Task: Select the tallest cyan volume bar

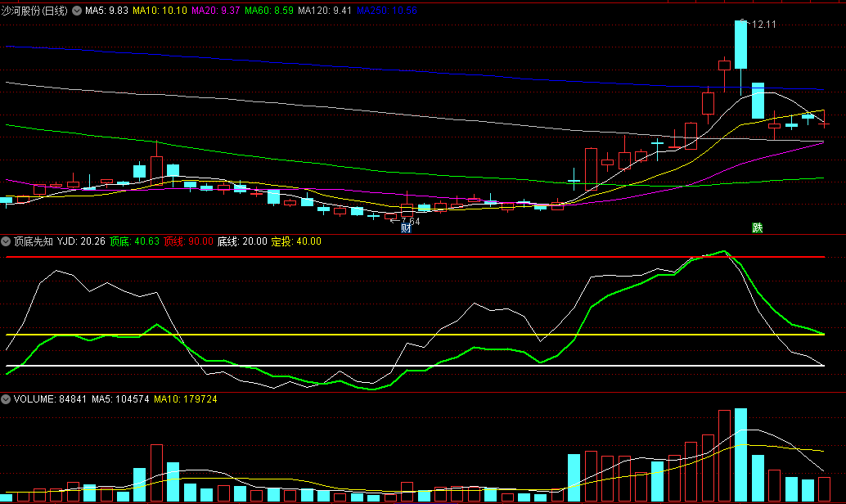Action: [740, 455]
